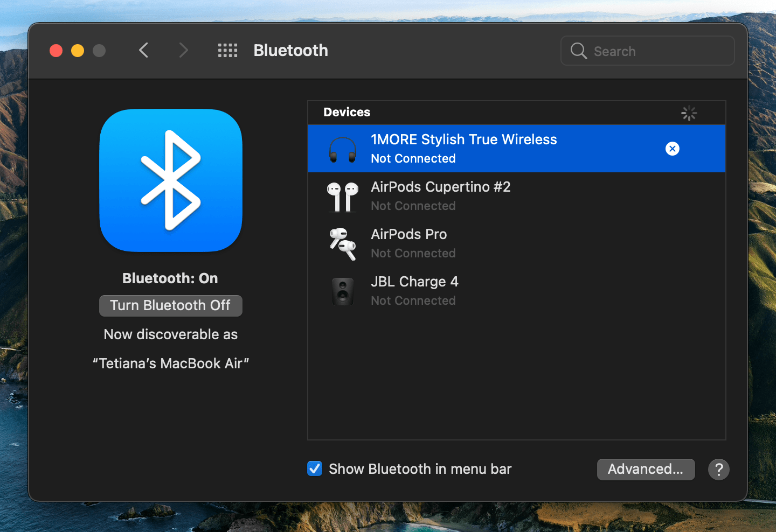Select AirPods Pro device row
The height and width of the screenshot is (532, 776).
[517, 243]
